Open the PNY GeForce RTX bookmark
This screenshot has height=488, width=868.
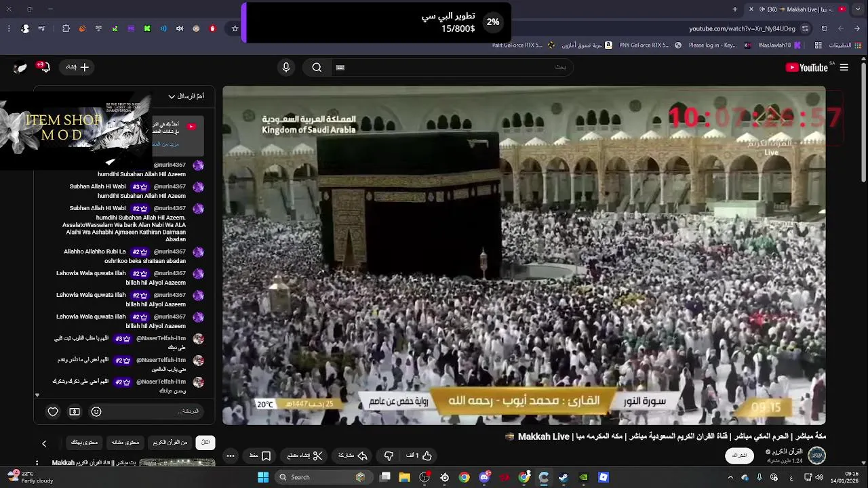point(650,45)
